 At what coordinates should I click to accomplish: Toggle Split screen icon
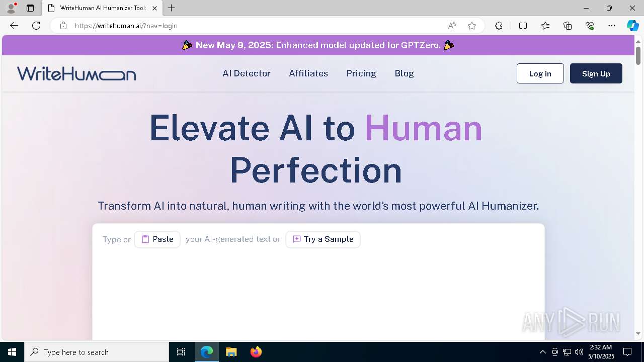pyautogui.click(x=523, y=26)
